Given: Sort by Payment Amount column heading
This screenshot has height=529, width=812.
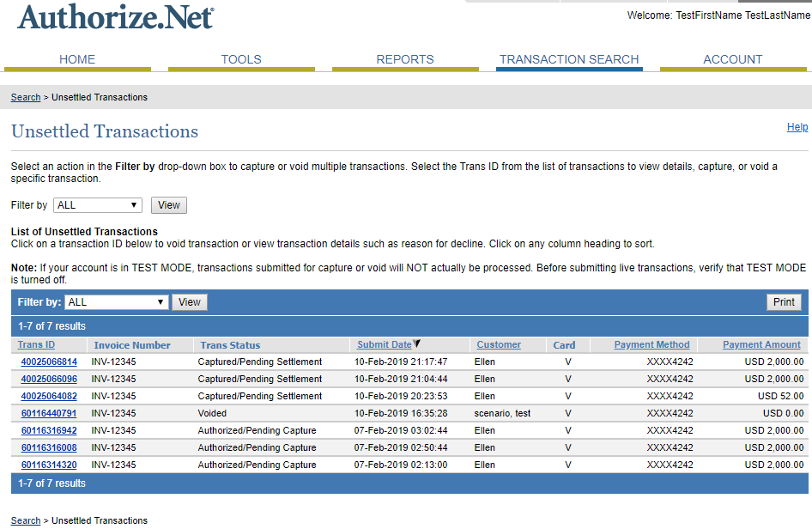Looking at the screenshot, I should 761,345.
